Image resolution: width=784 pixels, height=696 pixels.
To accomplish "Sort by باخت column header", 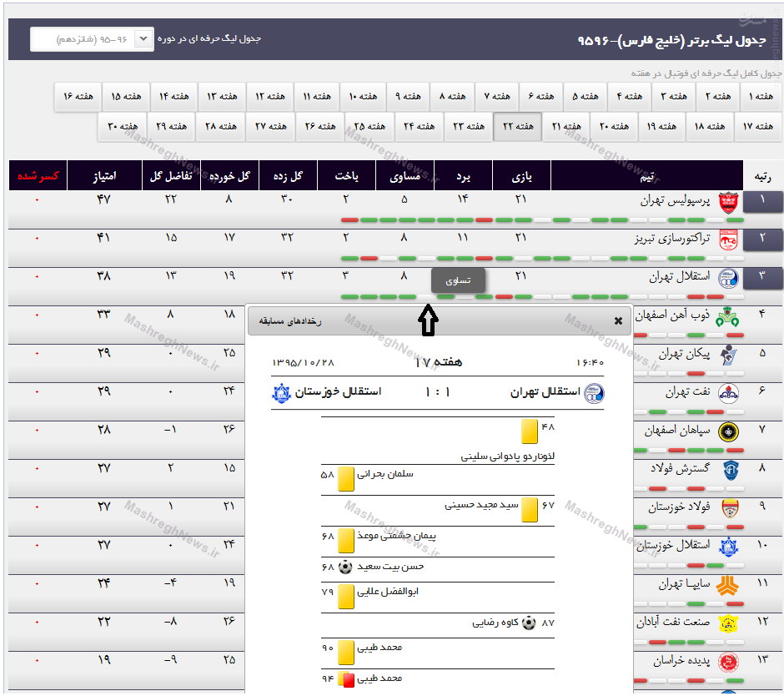I will coord(346,175).
